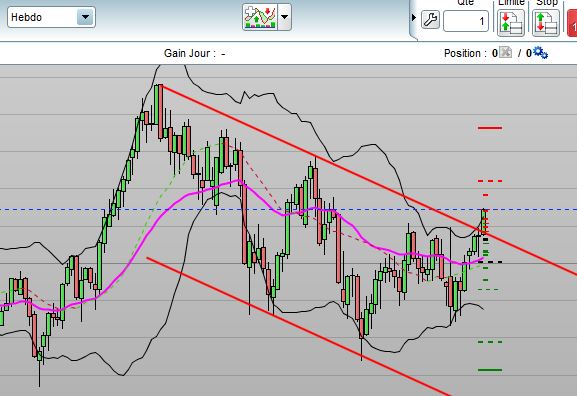
Task: Open the wrench settings tool
Action: click(x=430, y=20)
